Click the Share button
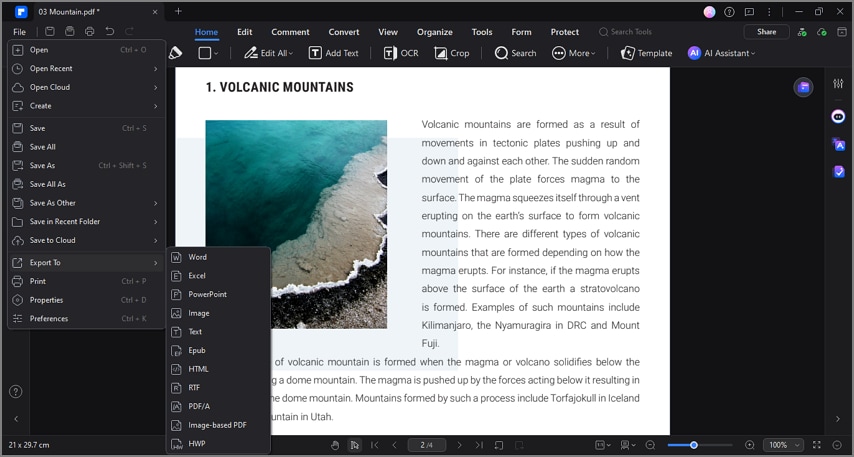Viewport: 854px width, 457px height. (x=766, y=32)
